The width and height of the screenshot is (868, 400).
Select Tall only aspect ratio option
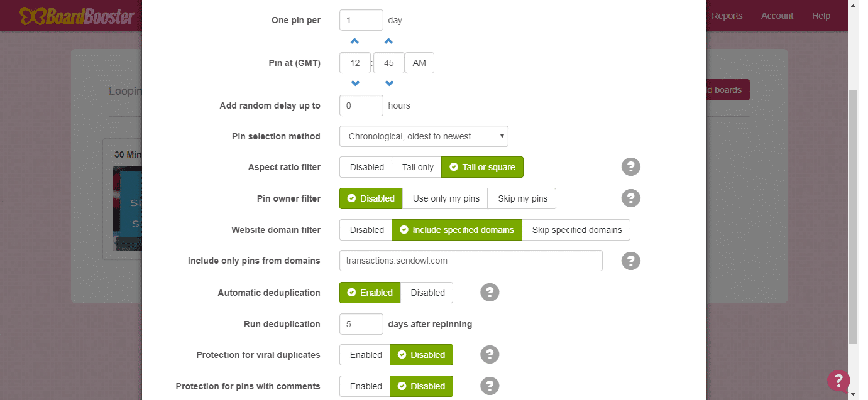click(417, 167)
